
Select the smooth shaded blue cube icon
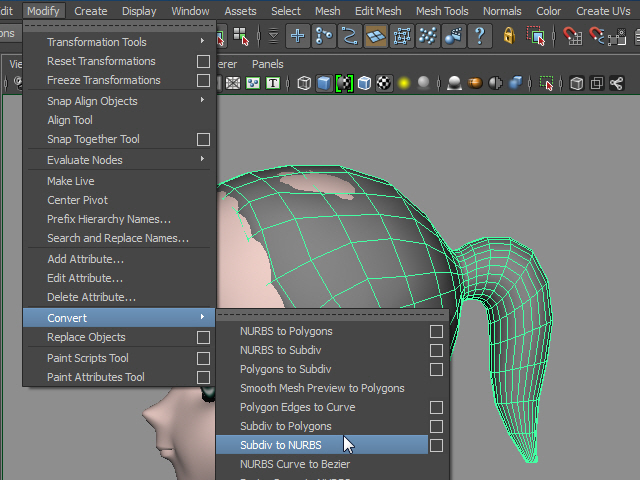pos(324,83)
